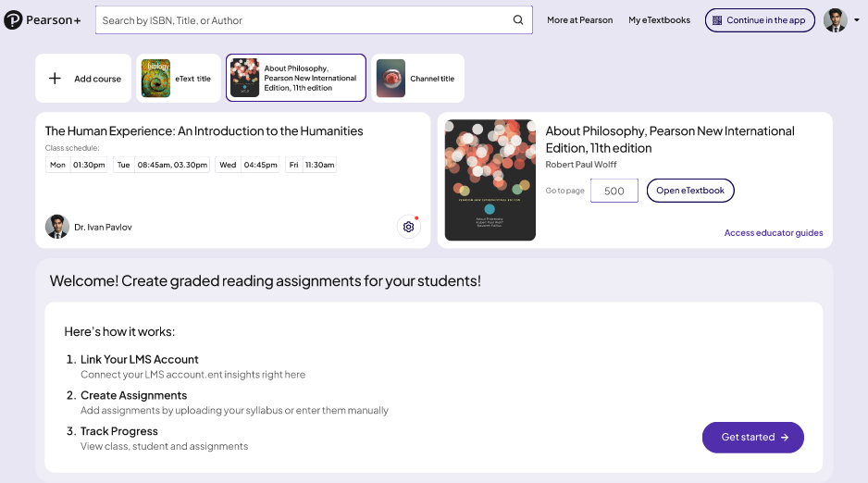Click the Wed 04:45pm schedule chip

coord(247,165)
